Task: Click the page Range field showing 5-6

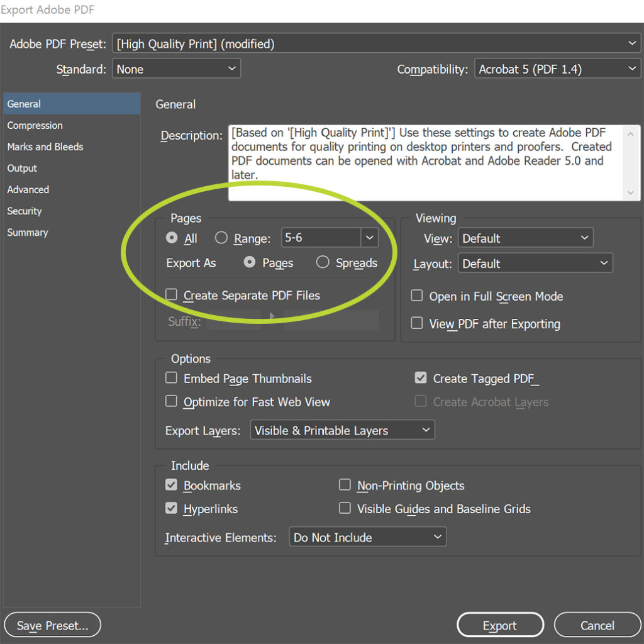Action: tap(321, 237)
